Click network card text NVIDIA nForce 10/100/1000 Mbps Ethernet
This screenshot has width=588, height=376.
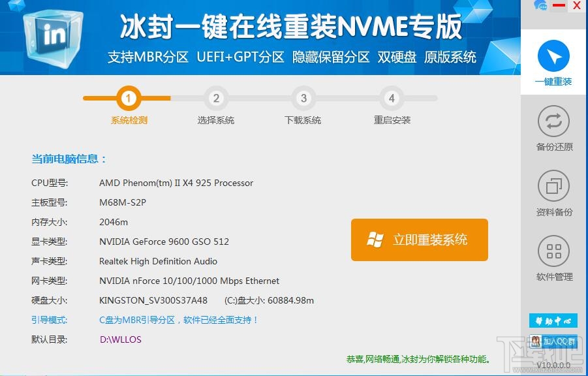tap(189, 281)
